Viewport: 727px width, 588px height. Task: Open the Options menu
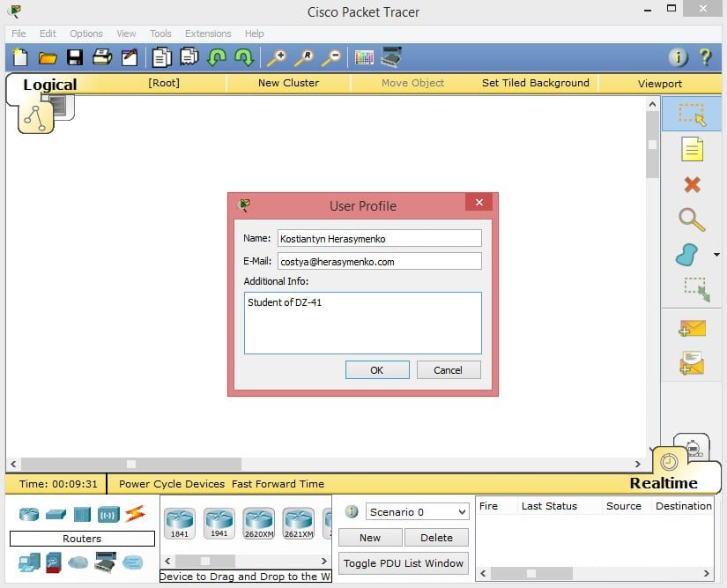point(86,33)
